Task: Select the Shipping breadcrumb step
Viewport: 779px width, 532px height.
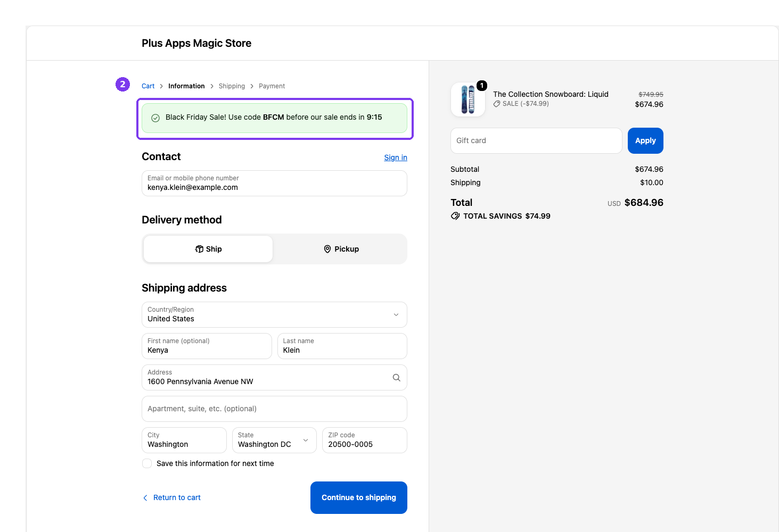Action: point(232,86)
